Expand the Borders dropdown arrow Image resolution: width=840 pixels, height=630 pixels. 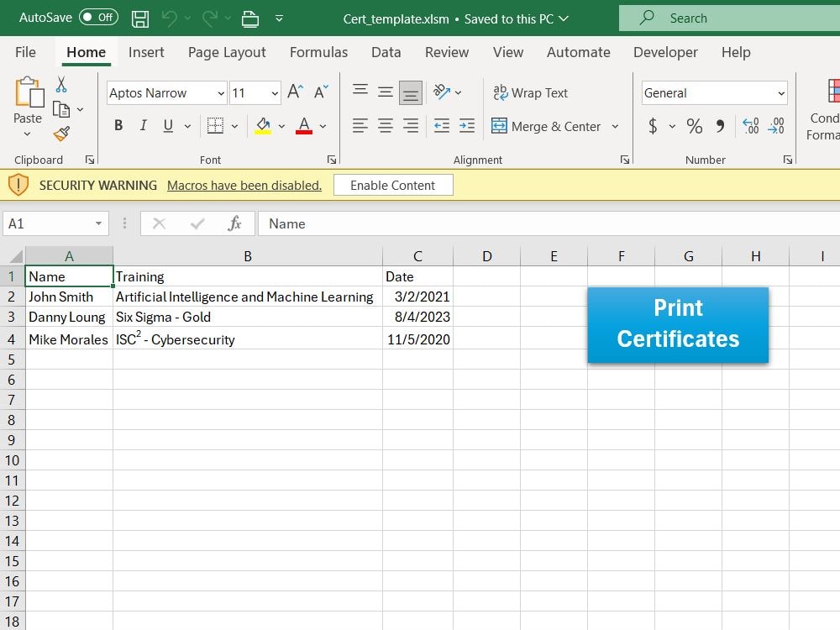pyautogui.click(x=234, y=126)
